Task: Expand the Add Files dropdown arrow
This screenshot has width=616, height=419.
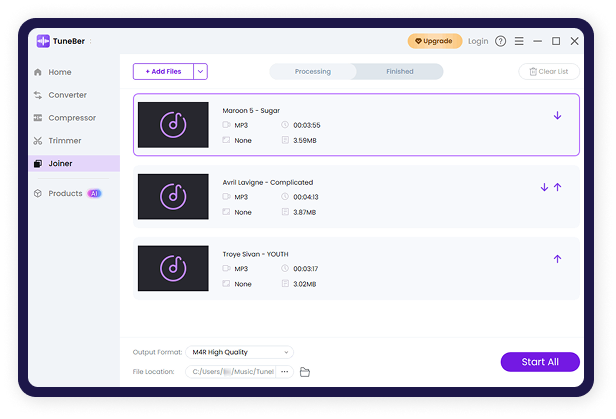Action: point(200,71)
